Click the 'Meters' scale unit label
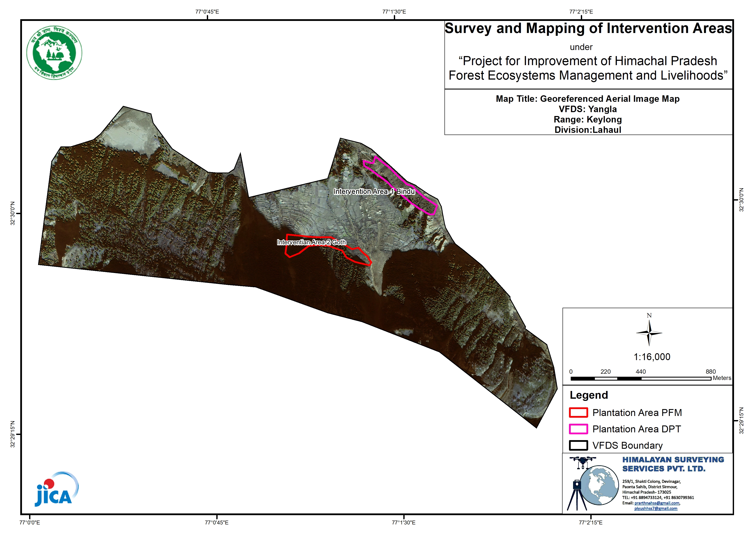756x535 pixels. 722,378
